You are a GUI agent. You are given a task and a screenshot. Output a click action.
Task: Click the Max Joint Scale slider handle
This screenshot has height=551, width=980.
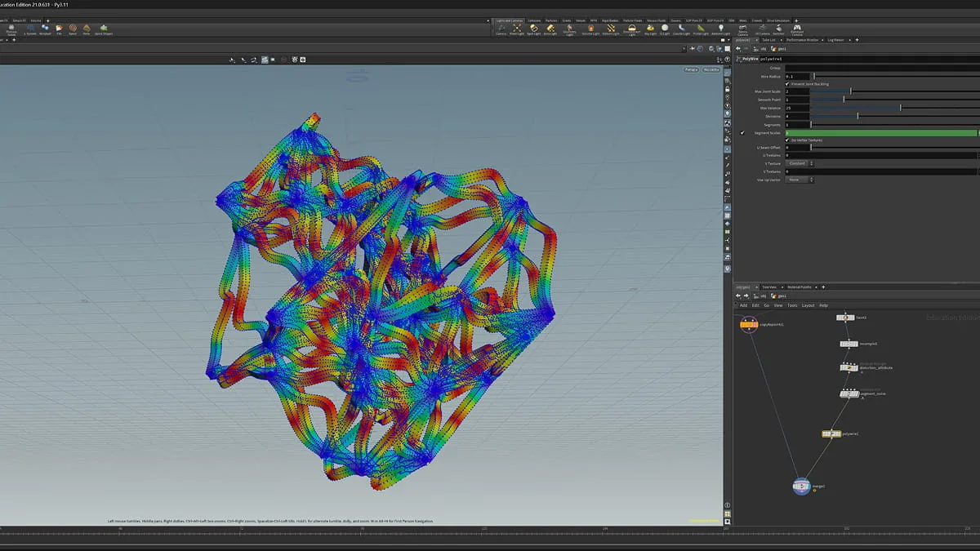(x=851, y=91)
